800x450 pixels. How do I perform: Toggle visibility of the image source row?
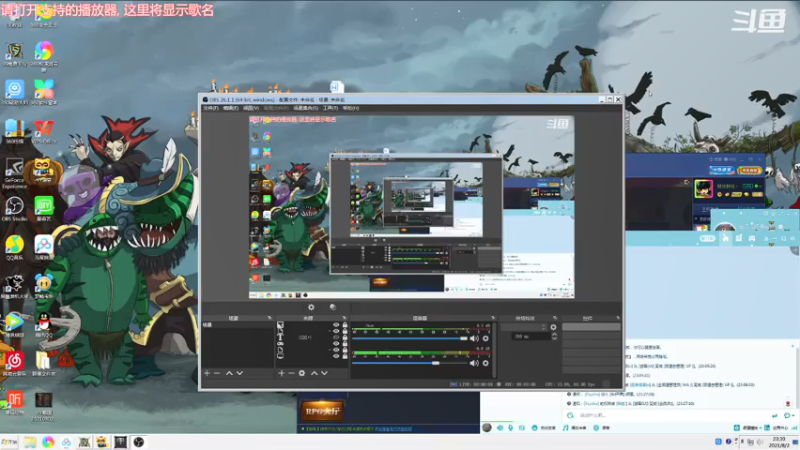[x=336, y=325]
